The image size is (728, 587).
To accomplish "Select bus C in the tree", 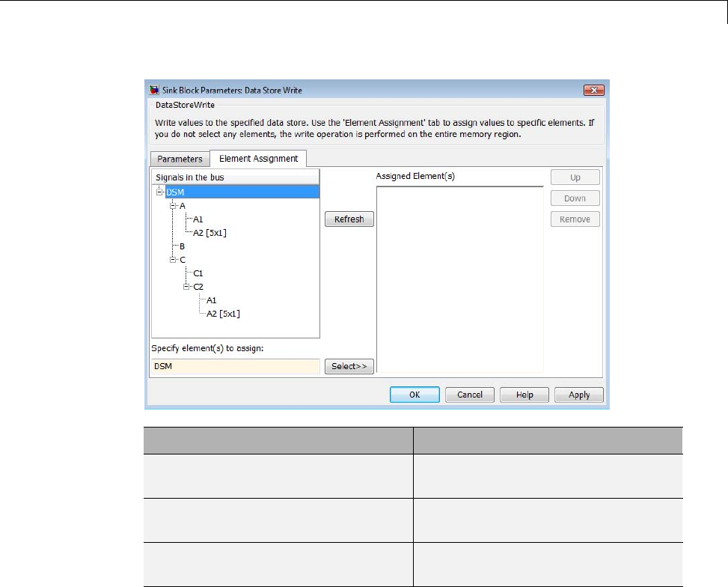I will [x=183, y=260].
